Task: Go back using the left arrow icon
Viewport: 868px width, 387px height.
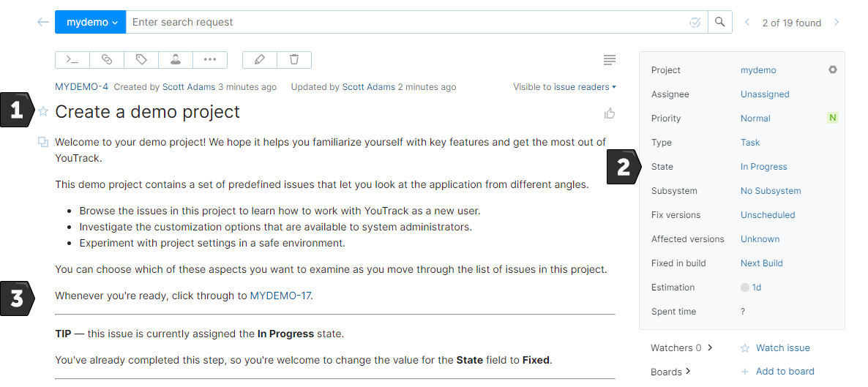Action: pyautogui.click(x=42, y=22)
